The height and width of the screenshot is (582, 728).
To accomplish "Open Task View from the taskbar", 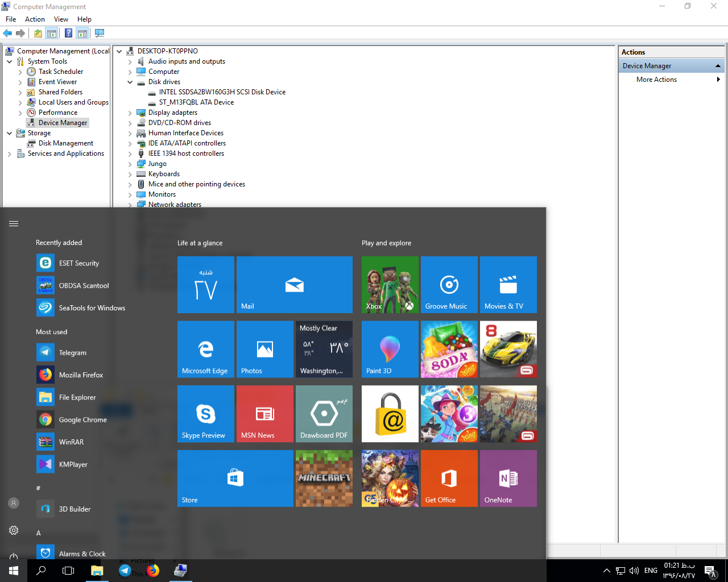I will click(x=68, y=571).
